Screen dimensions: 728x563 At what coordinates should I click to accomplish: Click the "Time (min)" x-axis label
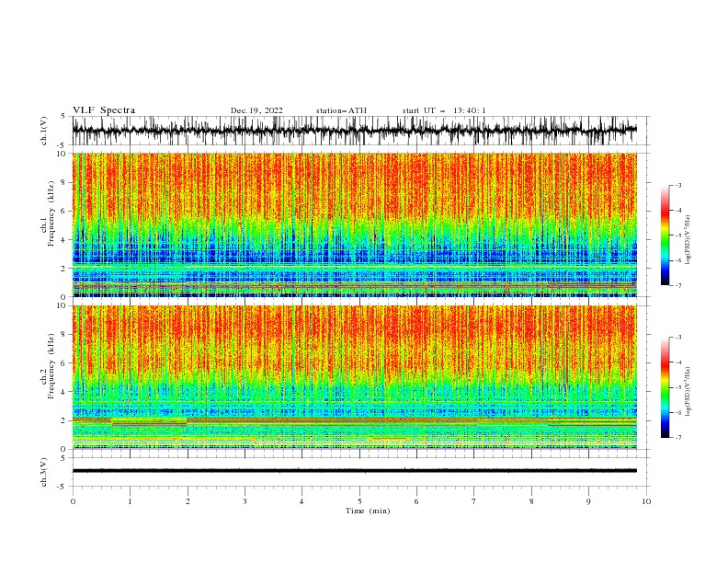368,511
